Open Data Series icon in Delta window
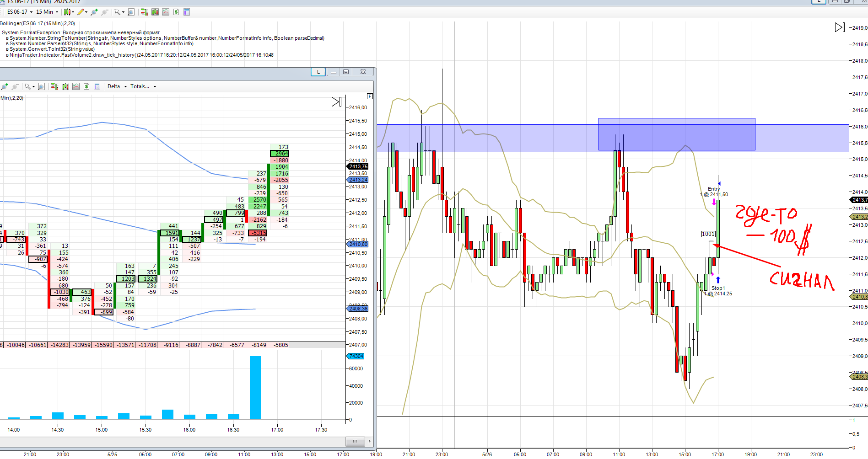The width and height of the screenshot is (868, 459). [65, 86]
